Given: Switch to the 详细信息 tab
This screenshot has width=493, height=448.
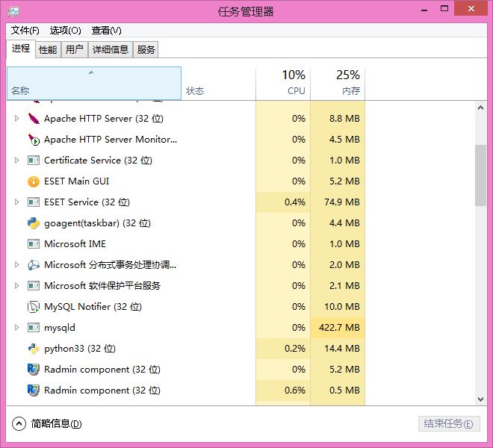Looking at the screenshot, I should (111, 50).
